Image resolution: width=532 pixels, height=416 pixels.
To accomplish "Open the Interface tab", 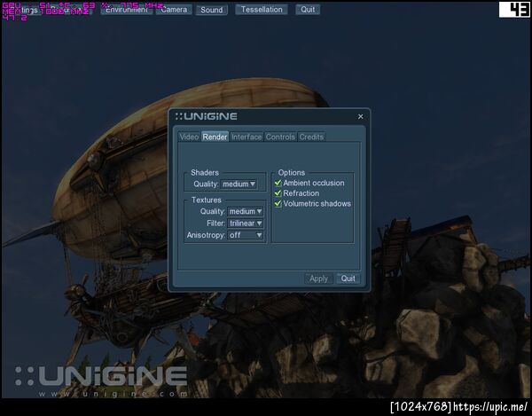I will [x=246, y=137].
